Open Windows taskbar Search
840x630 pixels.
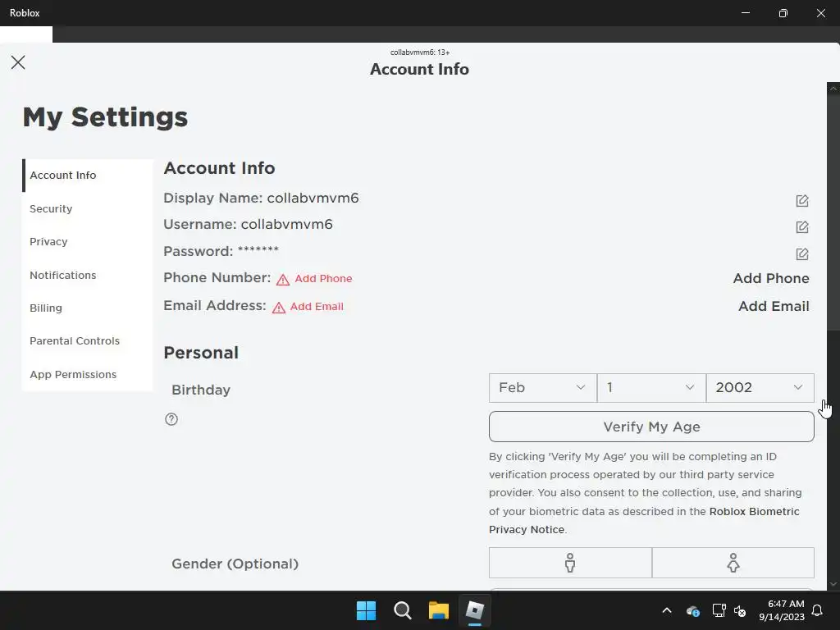(x=402, y=610)
